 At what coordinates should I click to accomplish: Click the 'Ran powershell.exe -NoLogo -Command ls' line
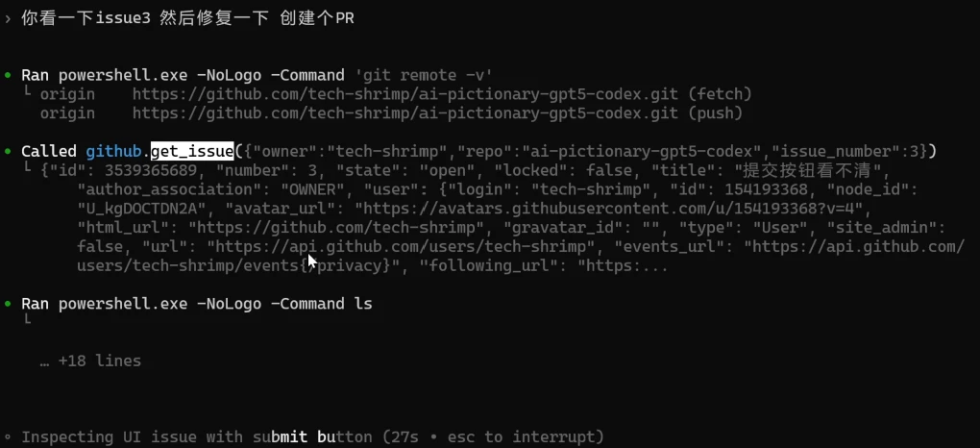(x=197, y=304)
